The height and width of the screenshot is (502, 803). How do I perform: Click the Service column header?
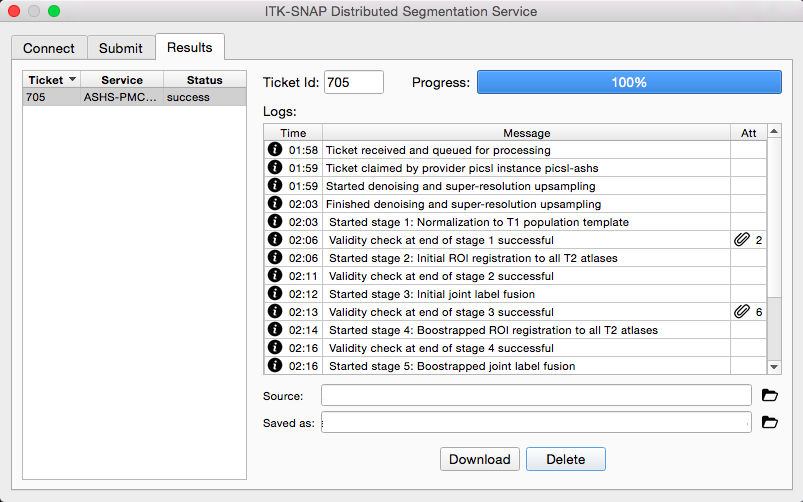(x=122, y=80)
